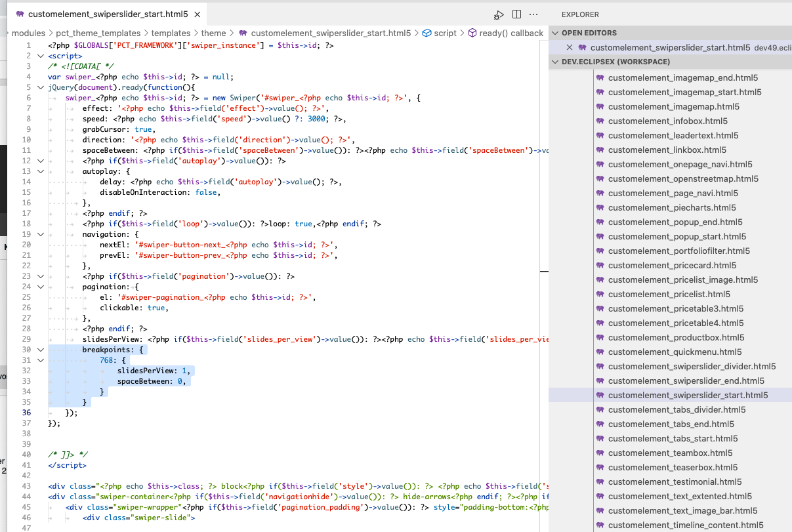This screenshot has height=532, width=792.
Task: Fold the breakpoints block at line 30
Action: (41, 350)
